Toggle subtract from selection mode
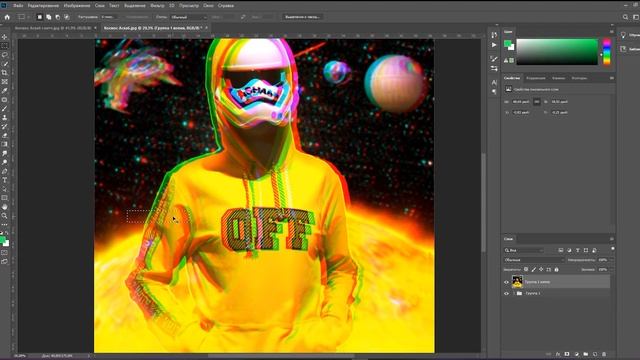 58,17
